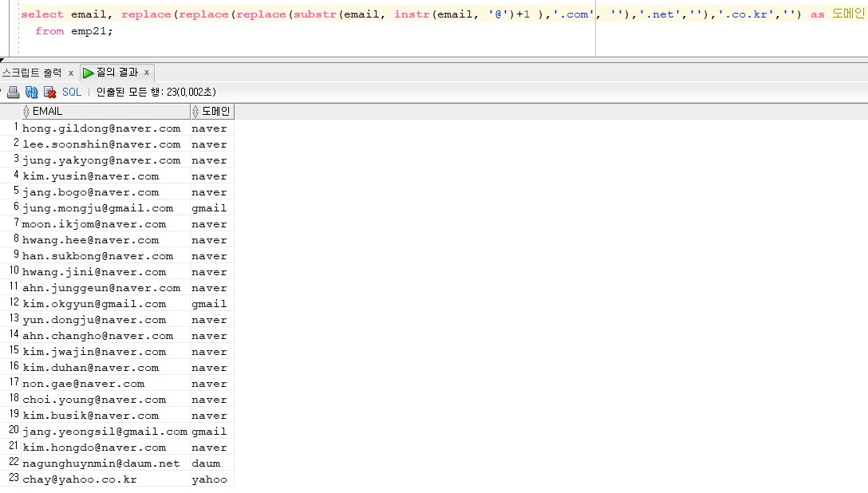The width and height of the screenshot is (868, 493).
Task: Select cell hong.gildong@naver.com
Action: tap(105, 128)
